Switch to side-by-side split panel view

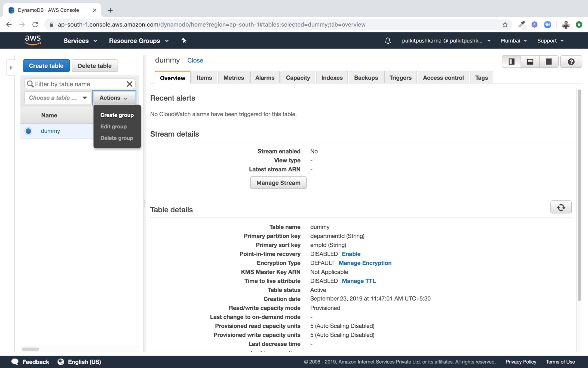click(512, 62)
